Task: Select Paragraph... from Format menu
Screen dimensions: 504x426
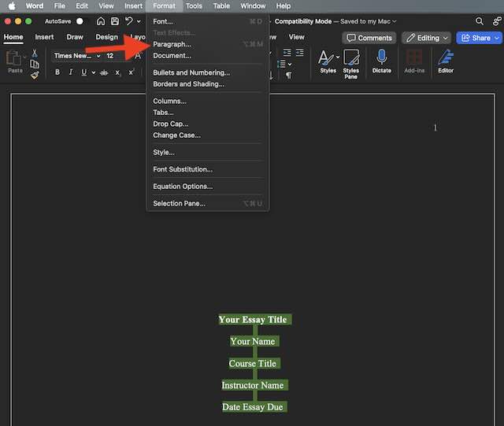Action: [208, 44]
